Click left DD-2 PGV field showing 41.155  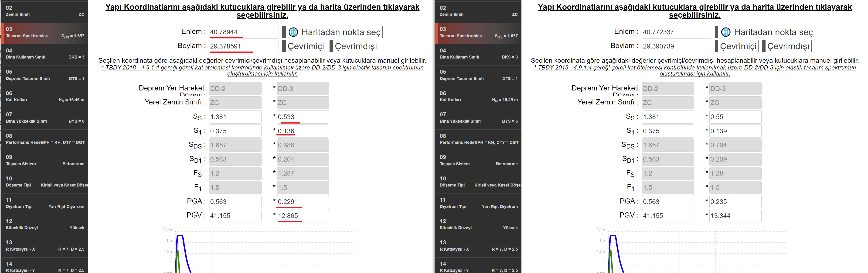click(235, 216)
